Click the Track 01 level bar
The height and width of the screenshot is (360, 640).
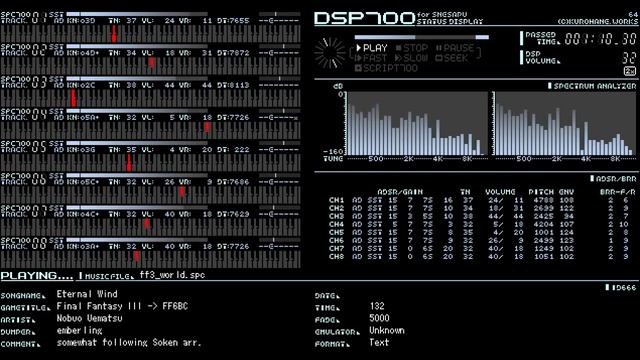(x=137, y=14)
